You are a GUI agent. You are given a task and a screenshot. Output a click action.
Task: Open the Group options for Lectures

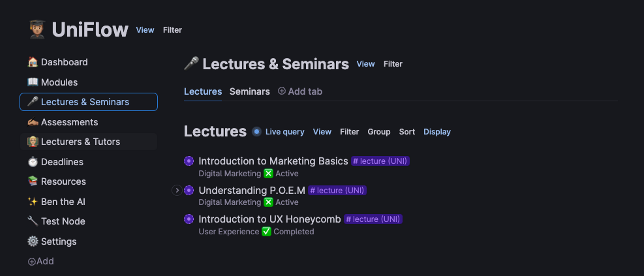(x=379, y=131)
